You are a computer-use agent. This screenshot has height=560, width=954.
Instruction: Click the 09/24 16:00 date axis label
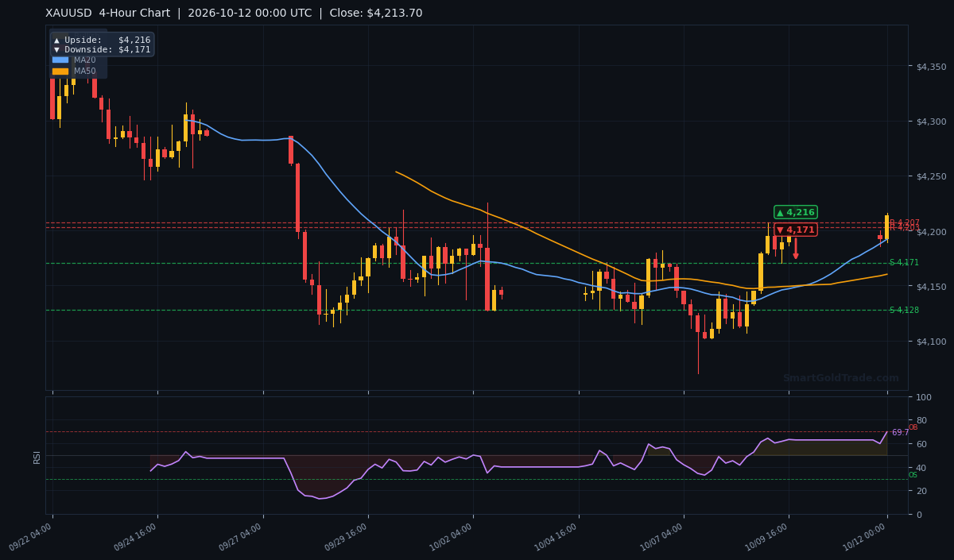(135, 538)
